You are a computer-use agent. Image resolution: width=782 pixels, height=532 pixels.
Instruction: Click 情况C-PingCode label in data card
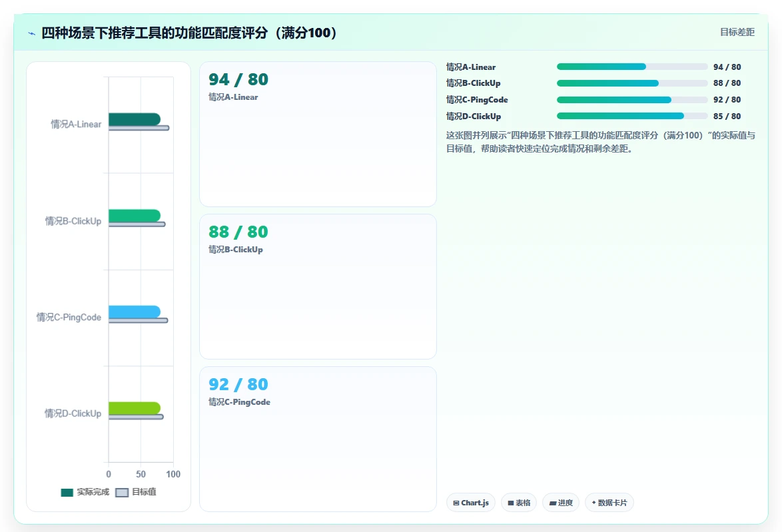point(239,402)
